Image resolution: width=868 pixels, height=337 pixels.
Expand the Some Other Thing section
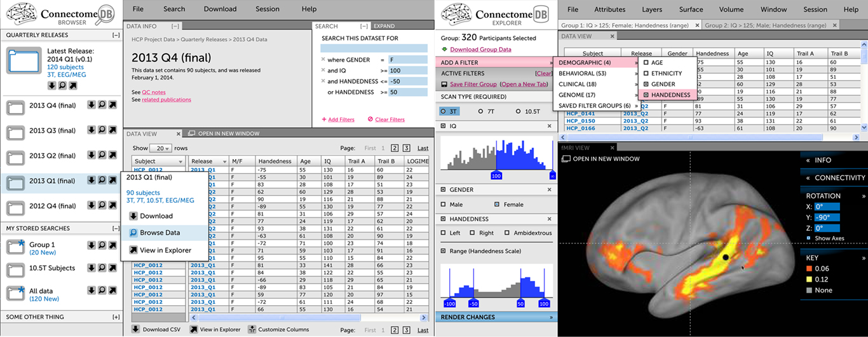point(116,317)
